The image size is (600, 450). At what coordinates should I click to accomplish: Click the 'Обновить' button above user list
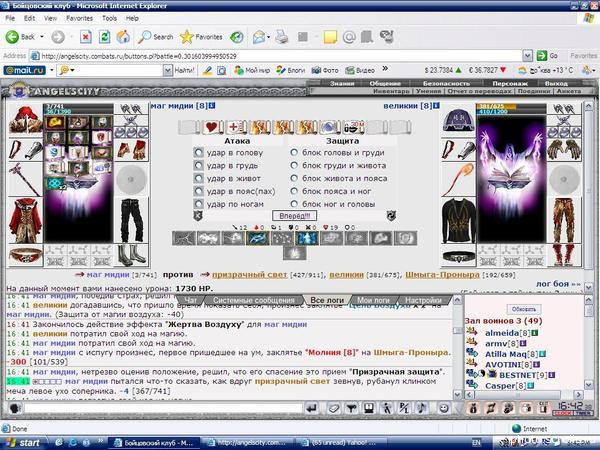click(x=523, y=309)
